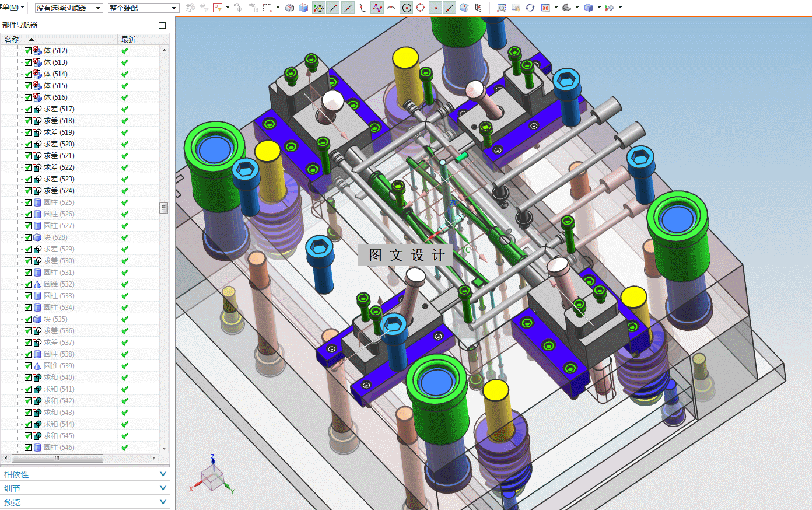The height and width of the screenshot is (510, 812).
Task: Click the 名称 column header to sort
Action: pos(12,39)
